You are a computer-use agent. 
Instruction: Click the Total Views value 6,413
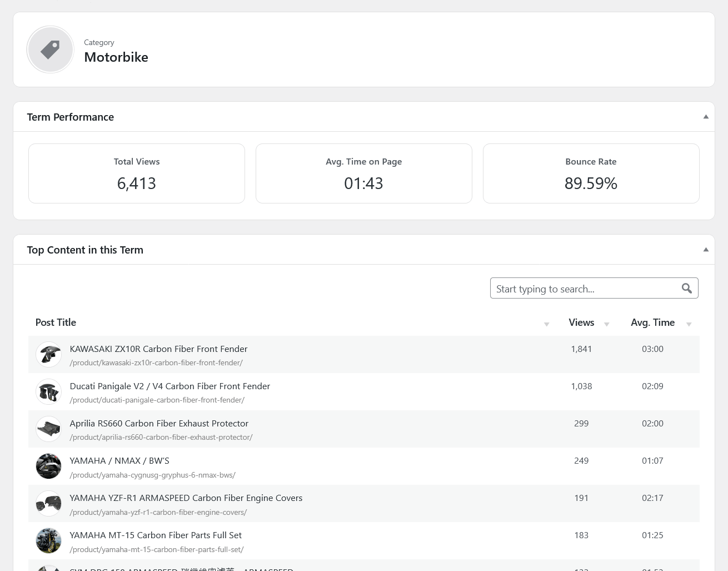point(137,183)
